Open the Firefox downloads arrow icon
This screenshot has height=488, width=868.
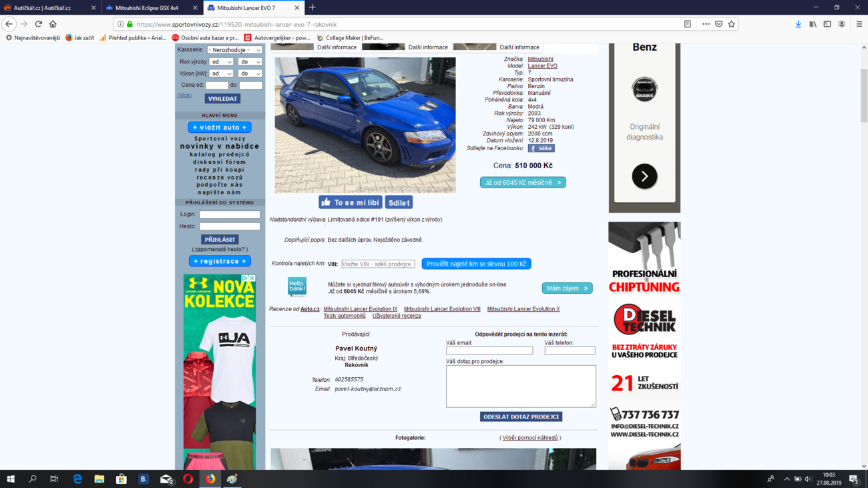[798, 24]
